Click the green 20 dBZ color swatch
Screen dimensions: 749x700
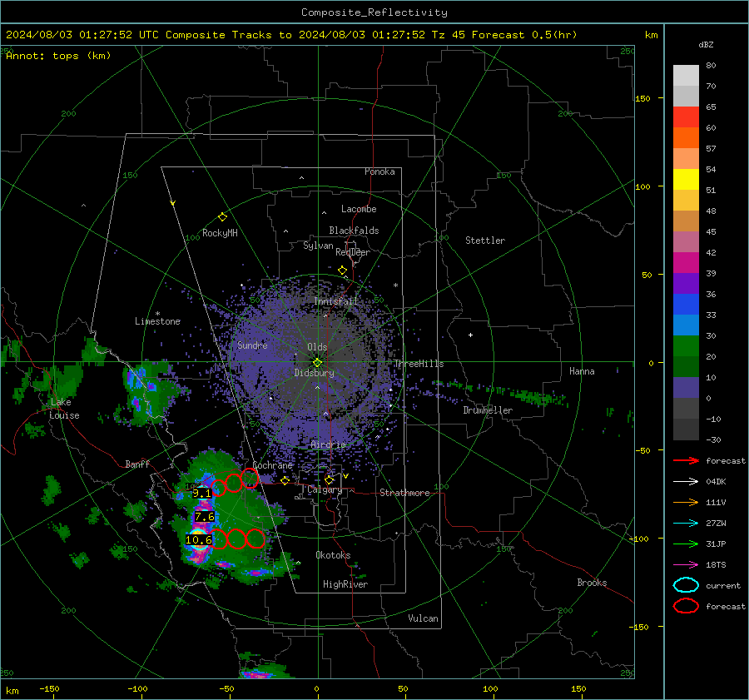click(686, 346)
